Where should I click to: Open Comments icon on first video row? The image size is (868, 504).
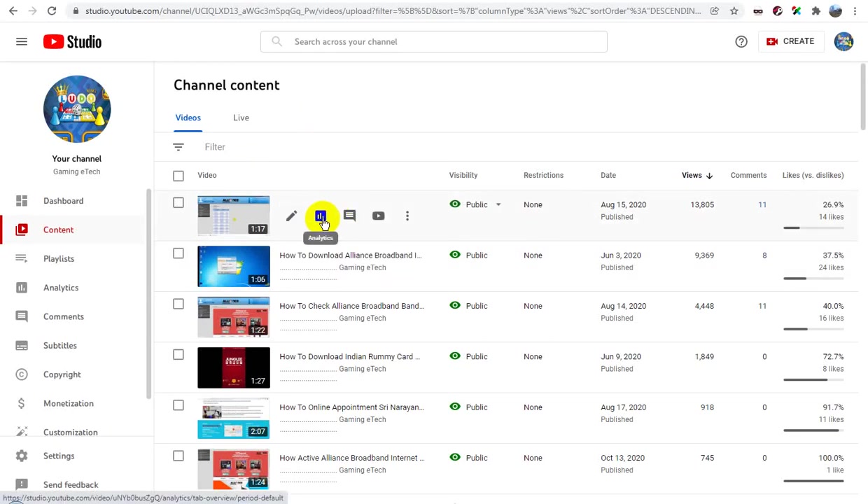(349, 216)
